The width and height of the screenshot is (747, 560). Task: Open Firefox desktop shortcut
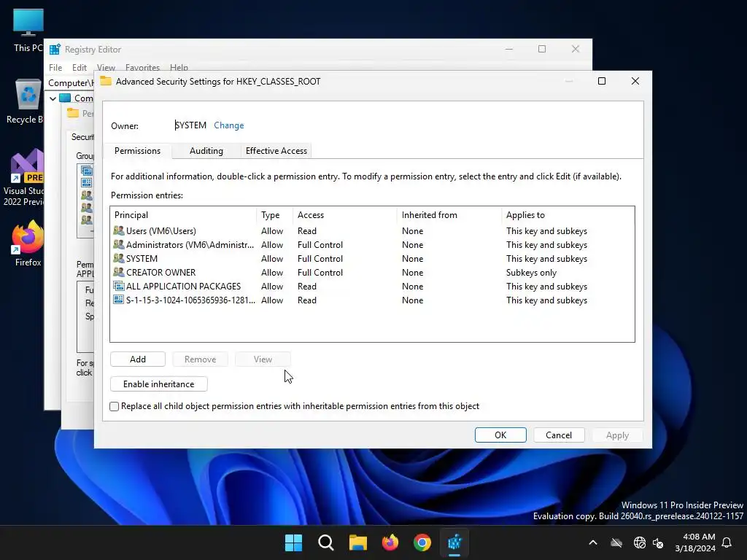pyautogui.click(x=28, y=244)
